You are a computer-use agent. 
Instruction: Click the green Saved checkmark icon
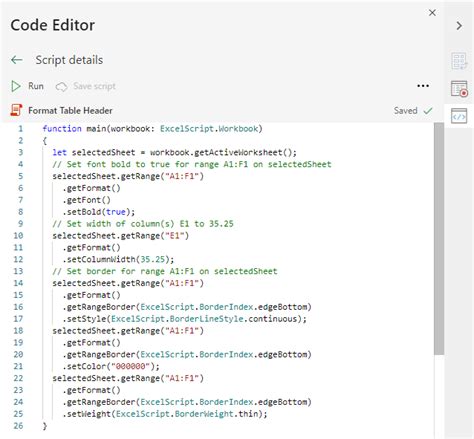428,110
